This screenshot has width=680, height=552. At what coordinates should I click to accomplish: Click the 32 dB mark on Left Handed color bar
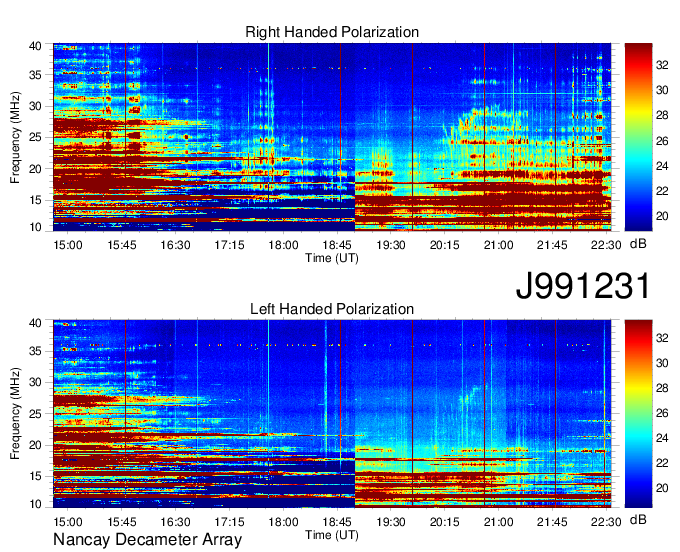662,338
